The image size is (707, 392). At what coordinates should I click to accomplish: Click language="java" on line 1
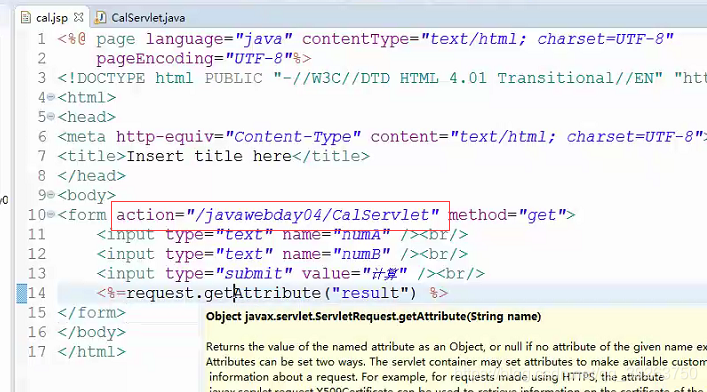pyautogui.click(x=219, y=39)
